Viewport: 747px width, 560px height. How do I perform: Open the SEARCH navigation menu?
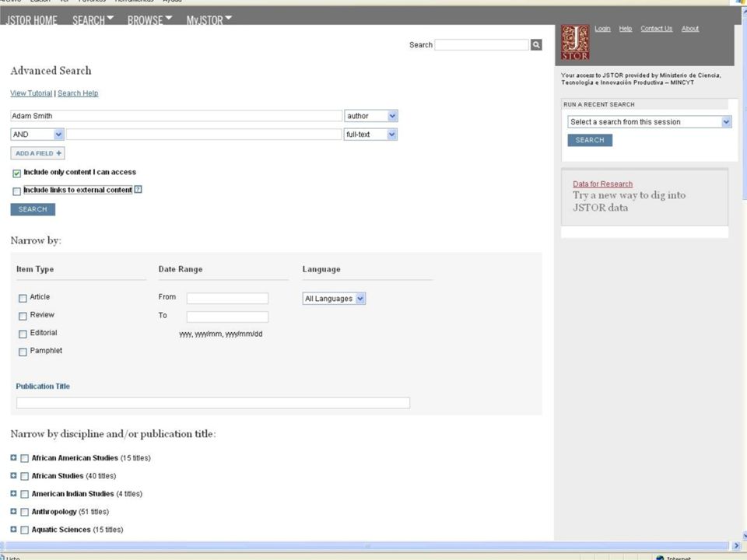pyautogui.click(x=93, y=20)
